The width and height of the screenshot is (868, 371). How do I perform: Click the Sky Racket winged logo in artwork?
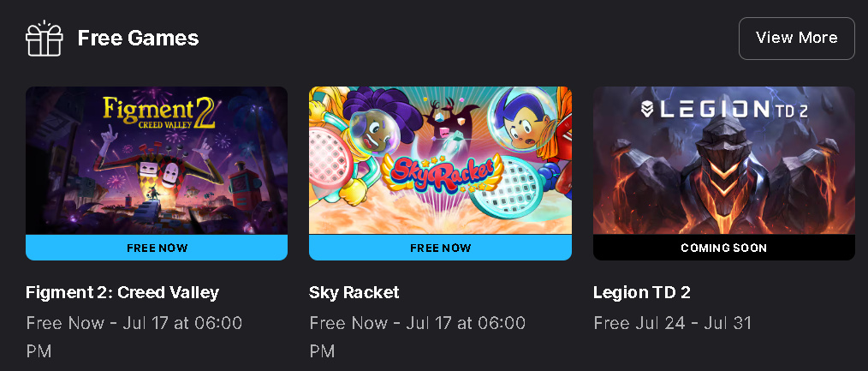(443, 171)
